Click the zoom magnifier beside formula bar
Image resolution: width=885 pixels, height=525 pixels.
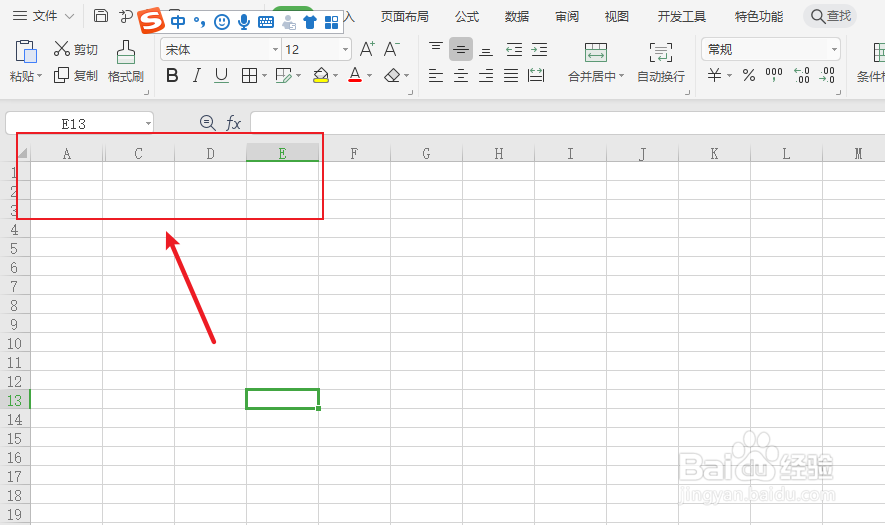pyautogui.click(x=208, y=122)
